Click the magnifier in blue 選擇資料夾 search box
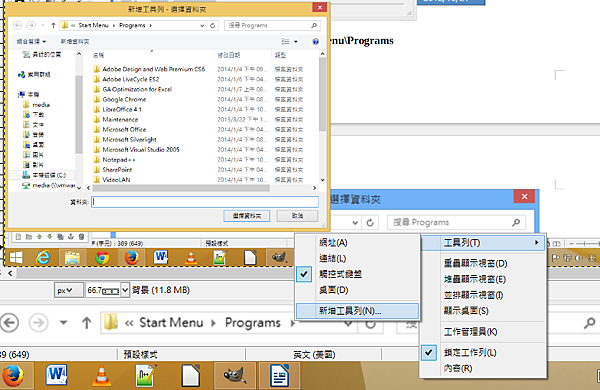Viewport: 600px width, 390px height. [516, 222]
